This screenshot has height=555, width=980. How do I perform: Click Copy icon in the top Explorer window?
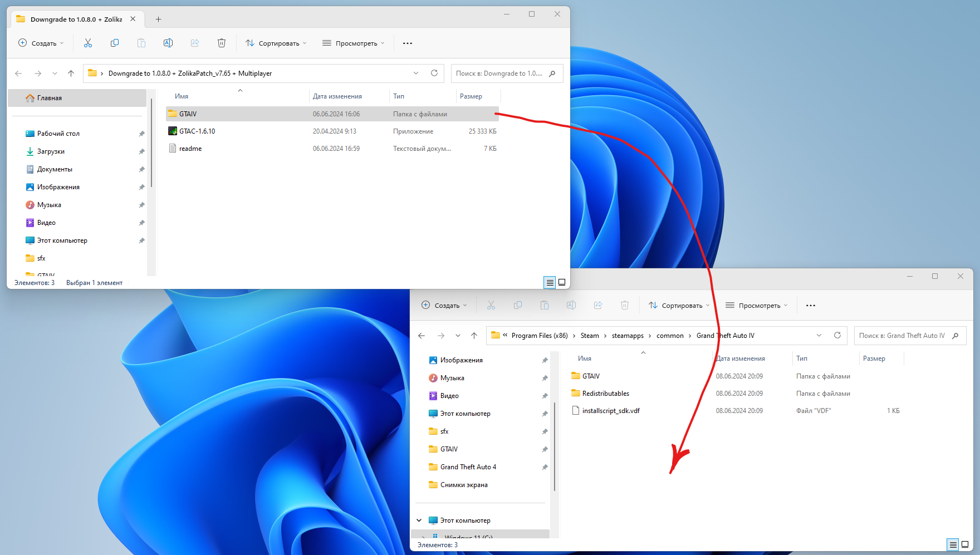click(x=115, y=43)
